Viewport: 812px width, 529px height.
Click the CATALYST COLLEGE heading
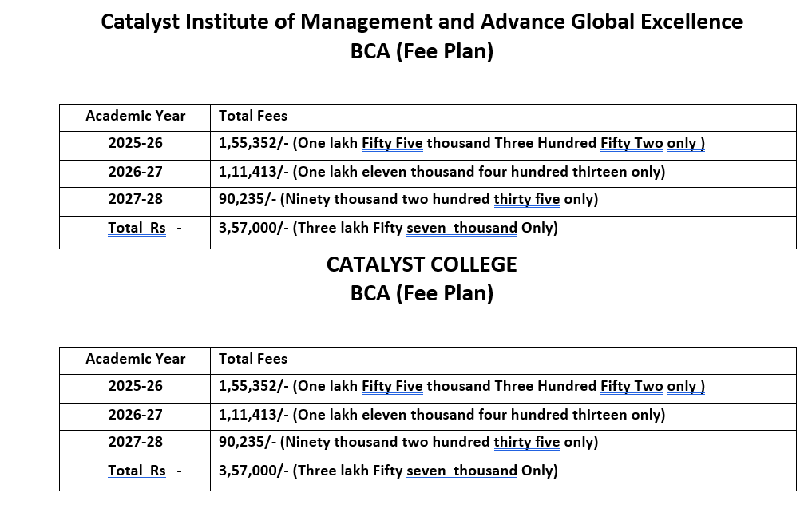[x=422, y=264]
